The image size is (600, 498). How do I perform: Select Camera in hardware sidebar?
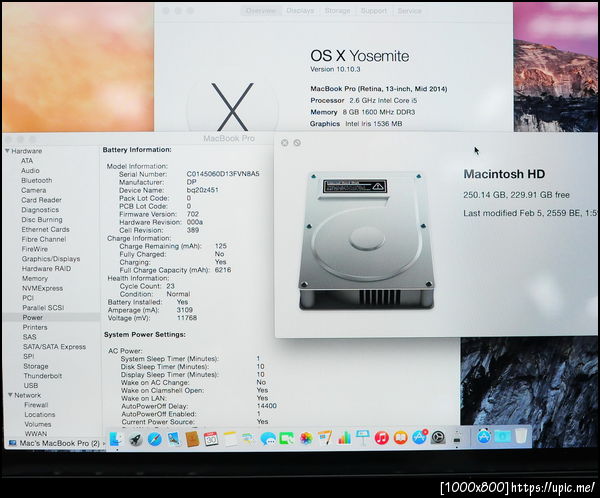(x=34, y=190)
